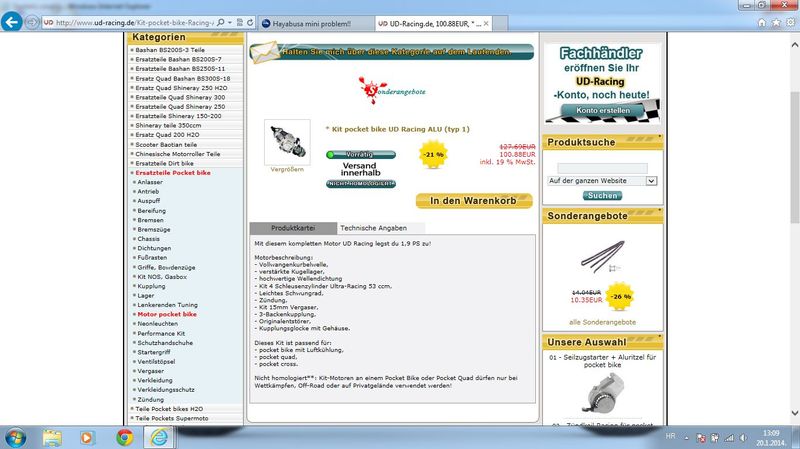
Task: Click the In den Warenkorb button
Action: click(474, 201)
